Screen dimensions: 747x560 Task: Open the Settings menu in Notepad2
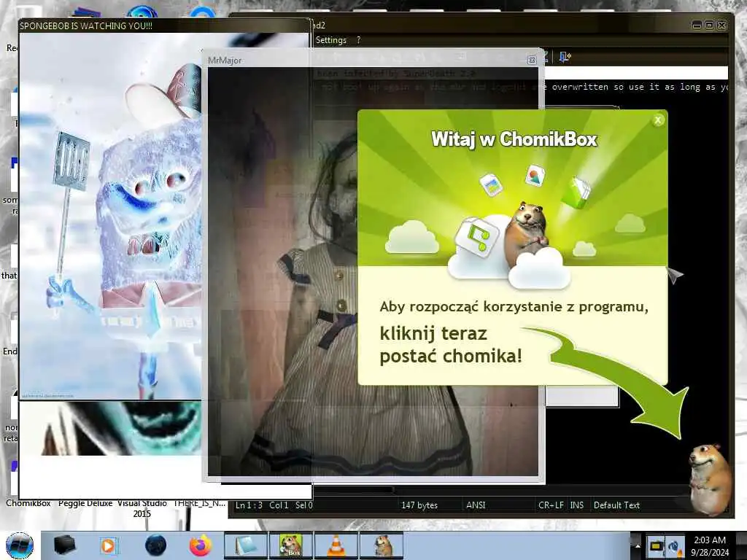[x=330, y=41]
